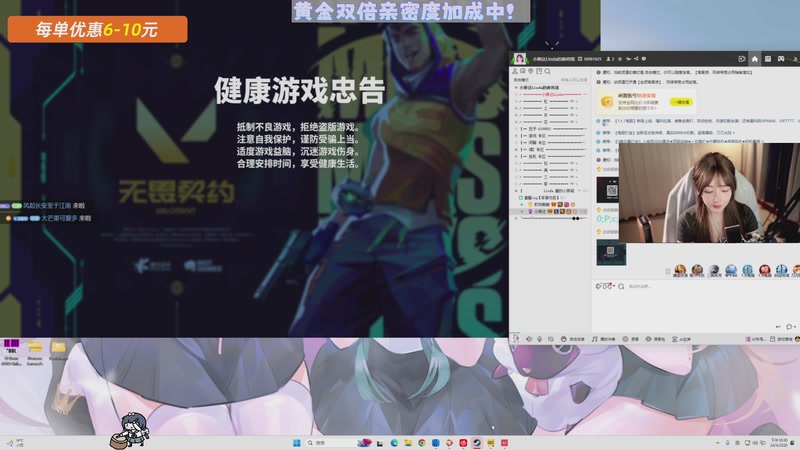
Task: Open the clock and date in system tray
Action: tap(780, 443)
